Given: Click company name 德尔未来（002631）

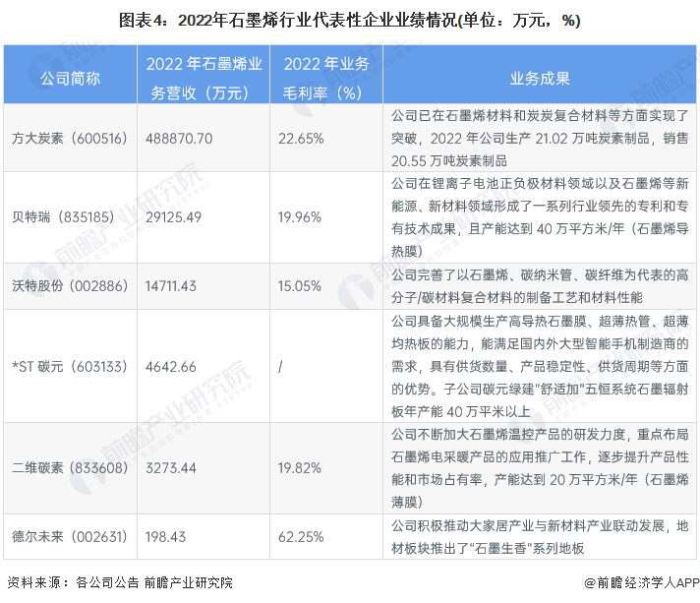Looking at the screenshot, I should tap(70, 536).
